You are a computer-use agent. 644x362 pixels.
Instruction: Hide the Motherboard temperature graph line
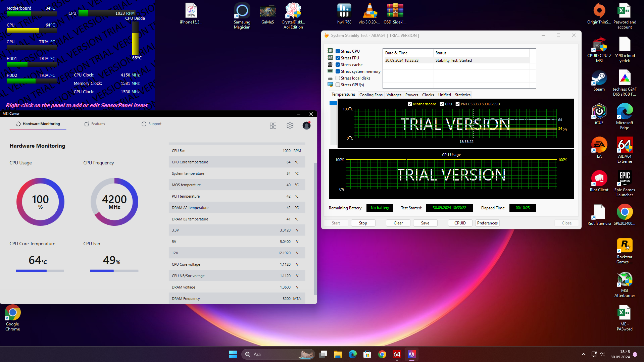pyautogui.click(x=410, y=104)
